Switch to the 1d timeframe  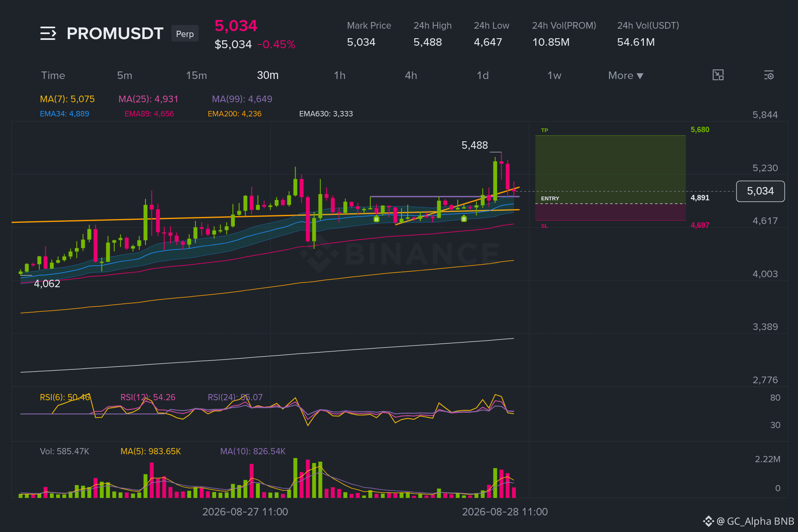(x=483, y=75)
